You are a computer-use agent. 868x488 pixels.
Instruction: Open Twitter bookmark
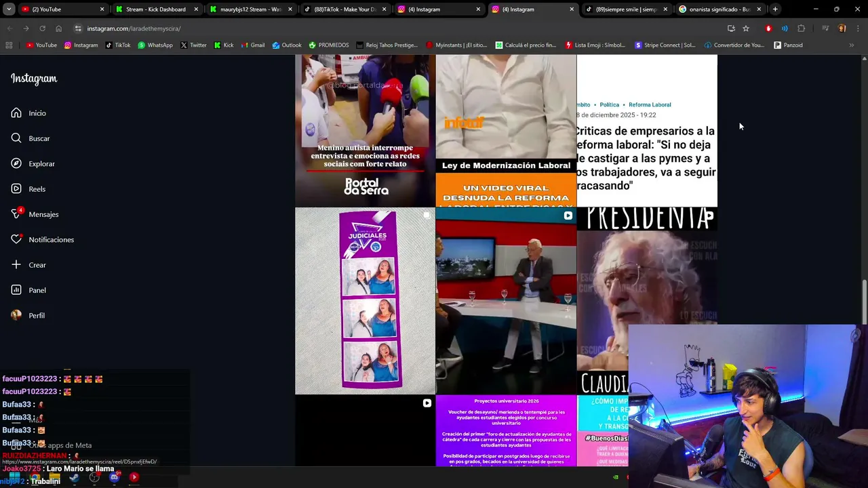pos(193,45)
